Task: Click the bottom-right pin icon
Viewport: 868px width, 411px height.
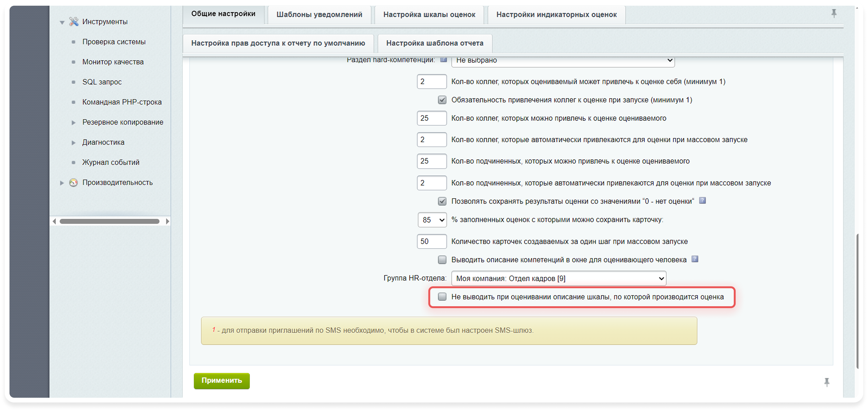Action: click(x=826, y=382)
